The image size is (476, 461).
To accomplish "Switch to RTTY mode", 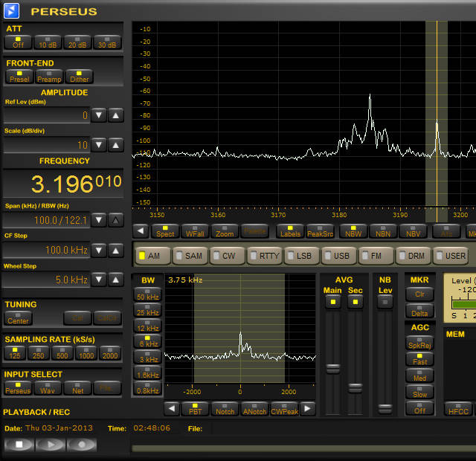I will 265,256.
